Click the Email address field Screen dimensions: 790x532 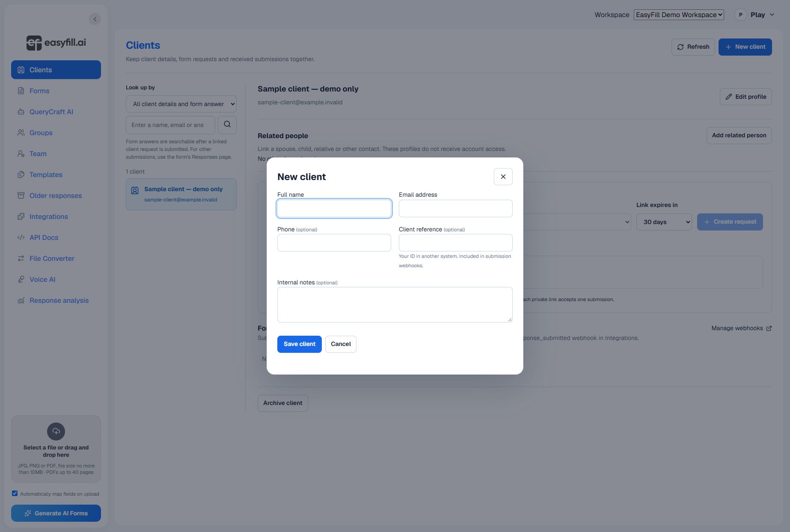(456, 209)
